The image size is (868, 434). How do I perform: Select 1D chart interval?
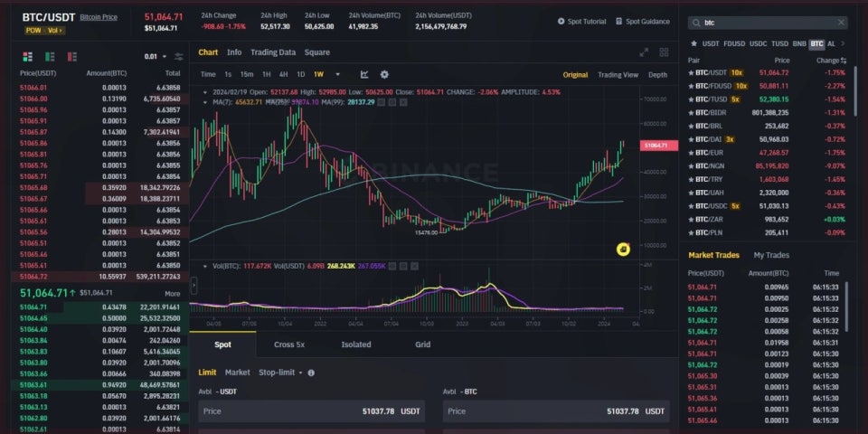tap(300, 74)
